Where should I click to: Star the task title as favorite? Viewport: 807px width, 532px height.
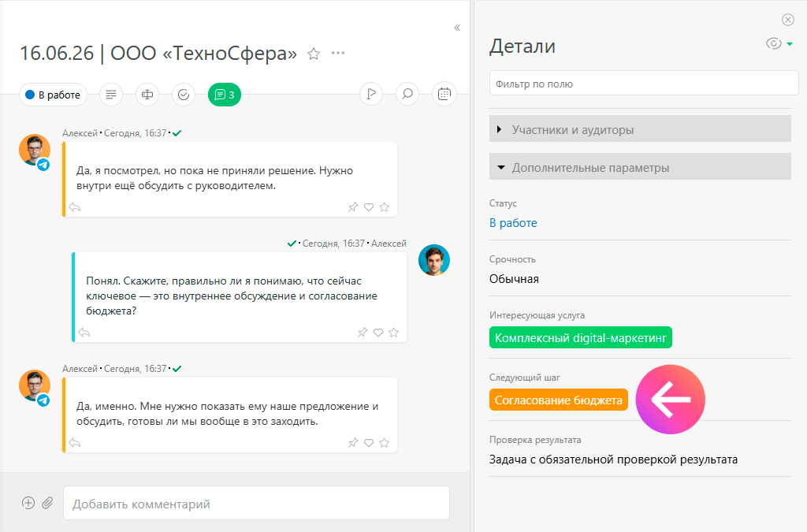[314, 54]
